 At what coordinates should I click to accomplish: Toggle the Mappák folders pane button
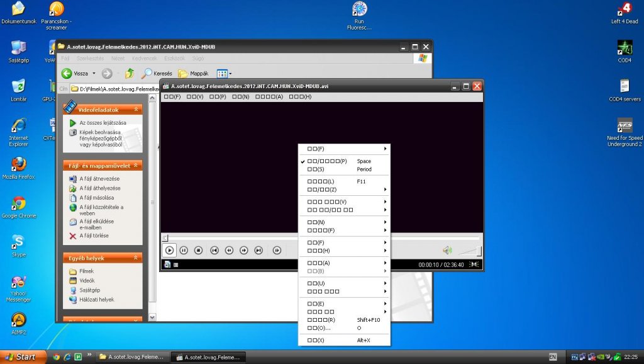(194, 73)
